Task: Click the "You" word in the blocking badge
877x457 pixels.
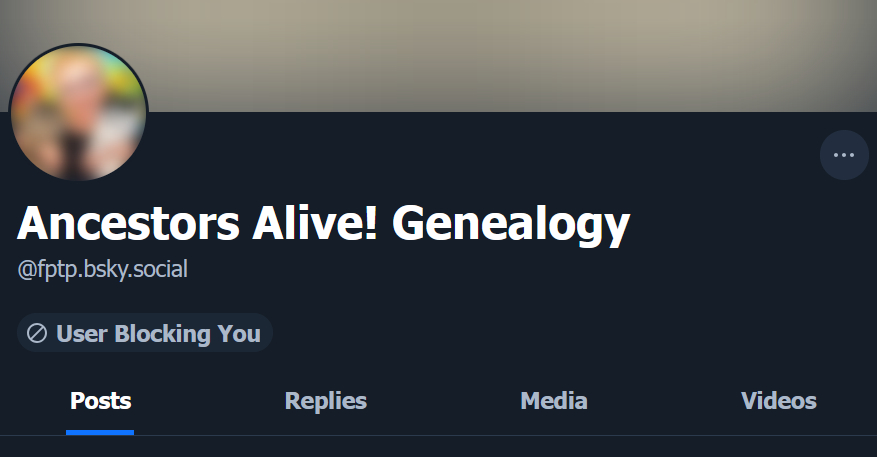Action: [239, 334]
